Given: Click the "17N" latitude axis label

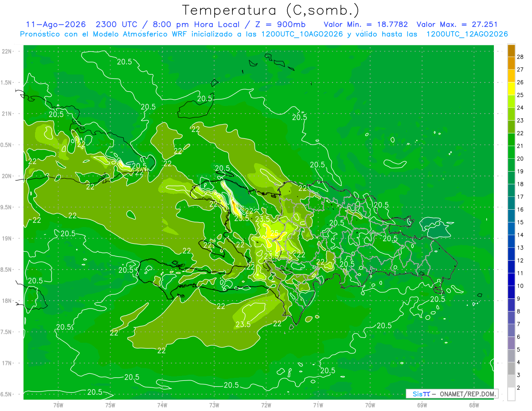Looking at the screenshot, I should [7, 363].
